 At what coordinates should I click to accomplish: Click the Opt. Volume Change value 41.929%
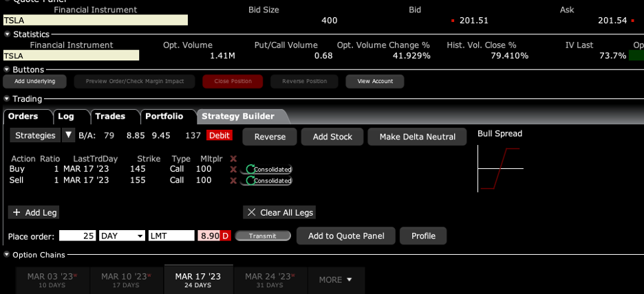(x=411, y=56)
